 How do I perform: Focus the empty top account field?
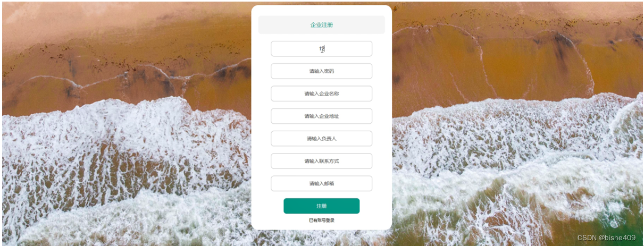[322, 49]
